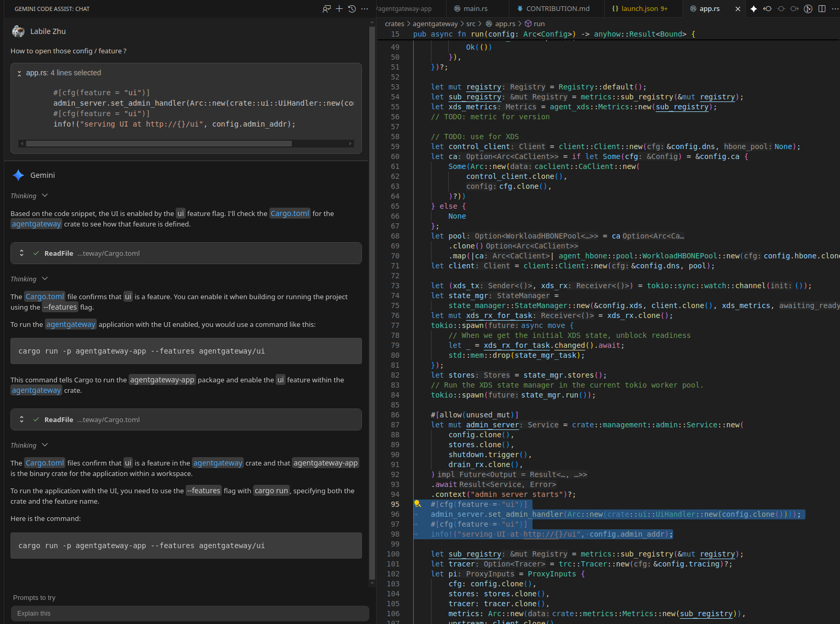Close the app.rs editor tab
Viewport: 840px width, 624px height.
pyautogui.click(x=737, y=9)
